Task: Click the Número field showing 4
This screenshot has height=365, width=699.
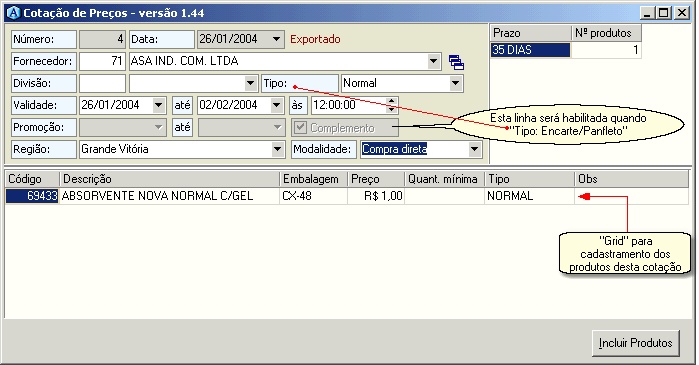Action: point(102,39)
